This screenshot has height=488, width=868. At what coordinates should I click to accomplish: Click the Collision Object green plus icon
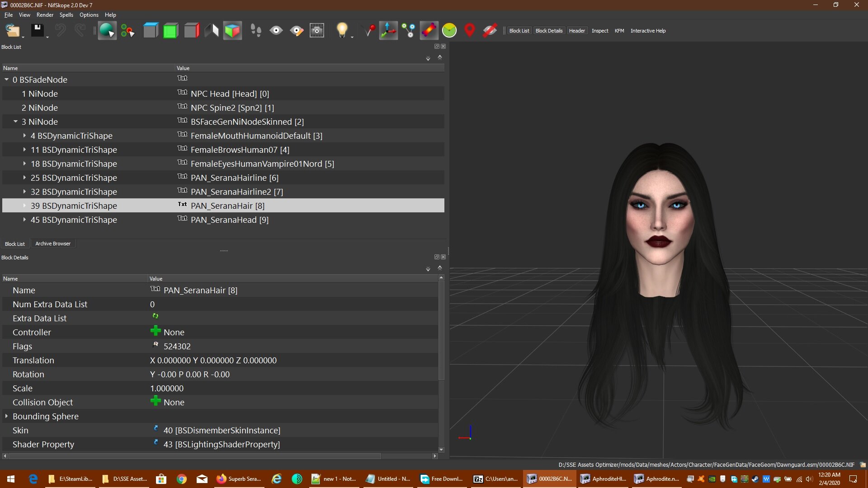(x=156, y=401)
